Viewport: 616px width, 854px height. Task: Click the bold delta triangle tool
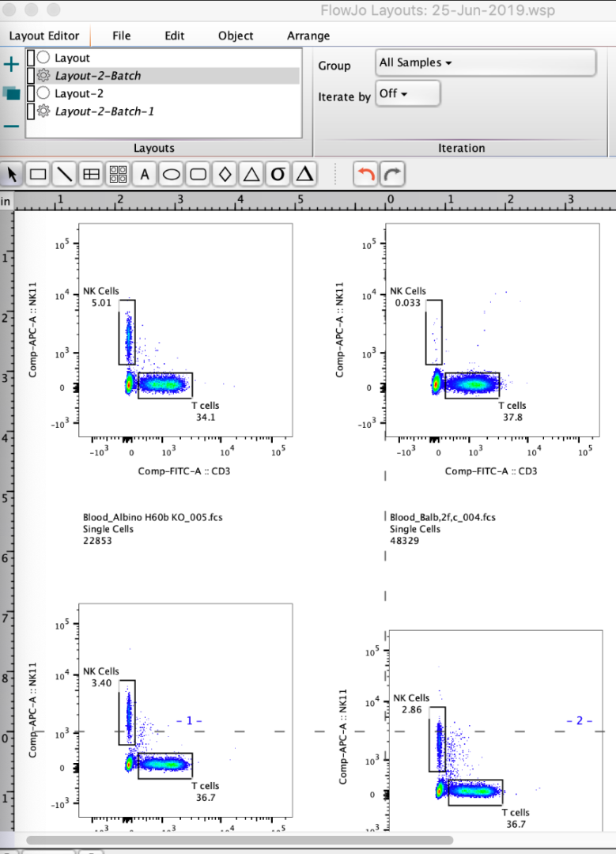[304, 174]
